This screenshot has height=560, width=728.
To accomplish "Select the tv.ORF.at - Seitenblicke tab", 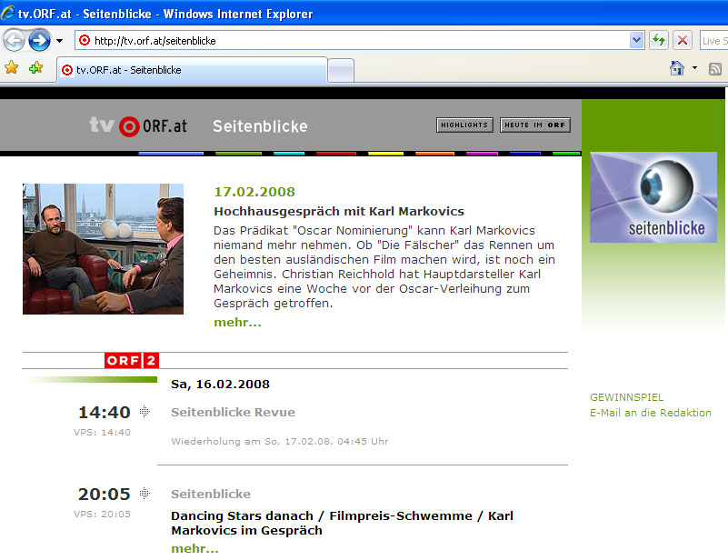I will coord(191,70).
